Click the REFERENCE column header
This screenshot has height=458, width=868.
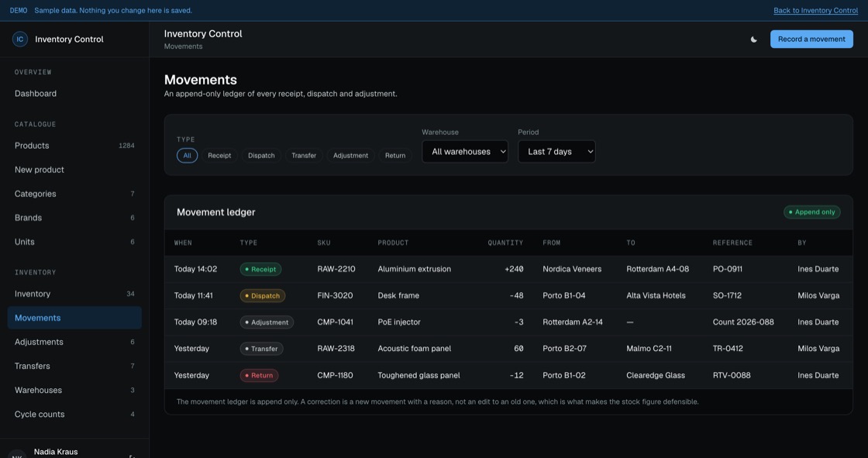[732, 243]
